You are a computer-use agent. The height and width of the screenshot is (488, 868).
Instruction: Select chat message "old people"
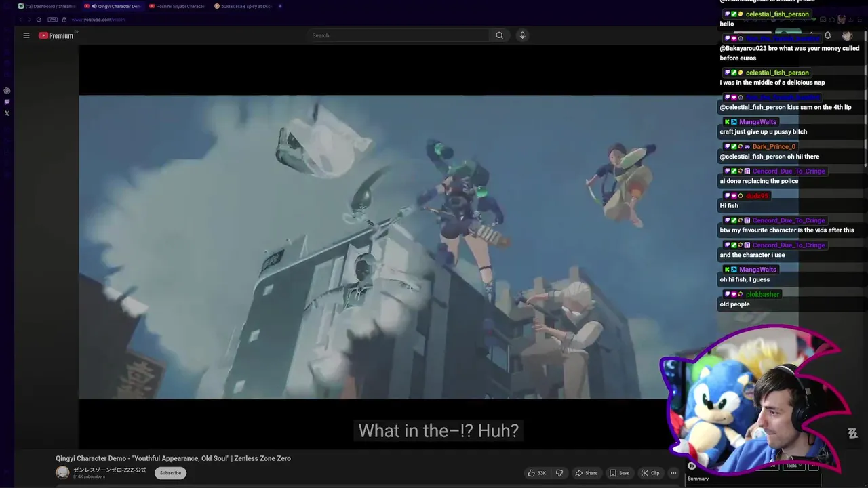[x=734, y=304]
